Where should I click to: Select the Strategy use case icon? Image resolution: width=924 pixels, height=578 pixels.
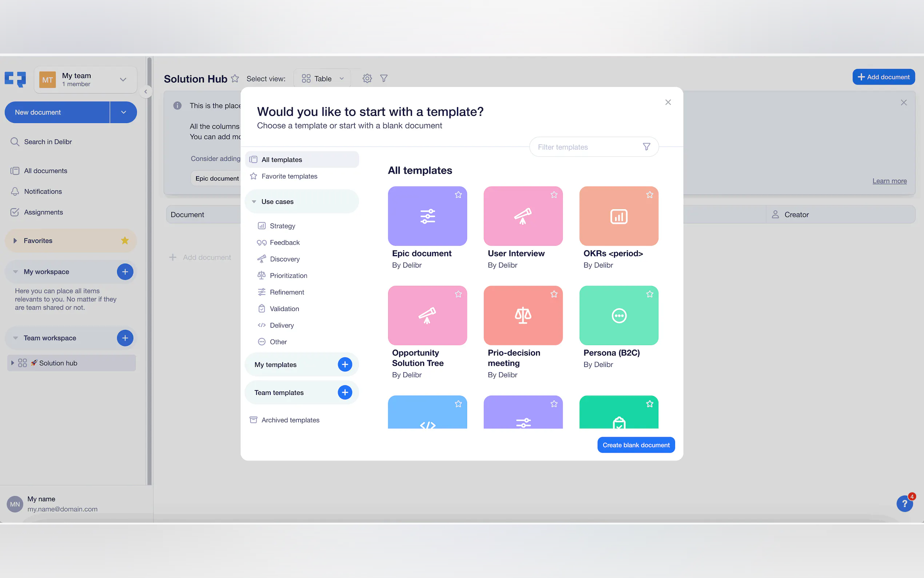coord(261,226)
